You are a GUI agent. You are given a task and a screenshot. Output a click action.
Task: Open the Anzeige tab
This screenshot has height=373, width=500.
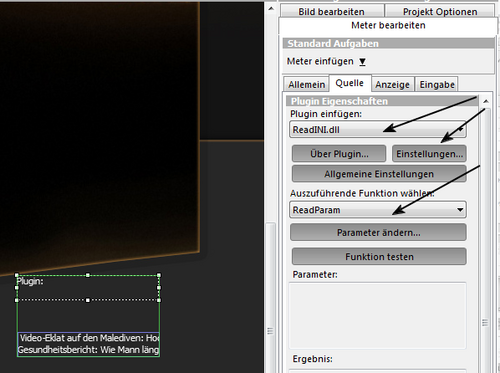click(x=392, y=84)
